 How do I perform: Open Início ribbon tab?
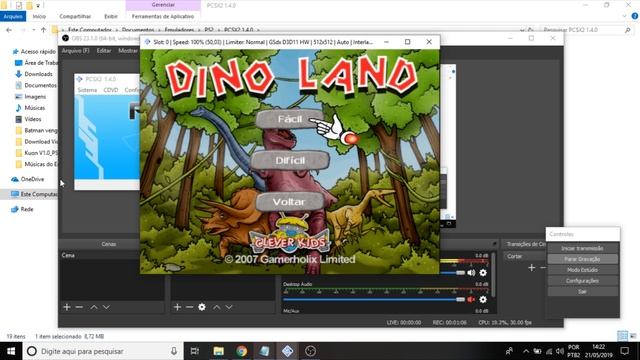point(39,16)
